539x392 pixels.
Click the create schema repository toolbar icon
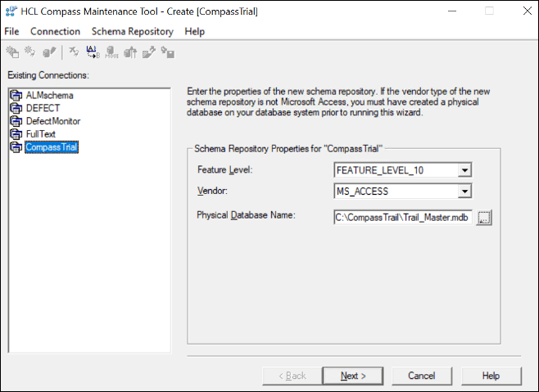click(x=13, y=52)
